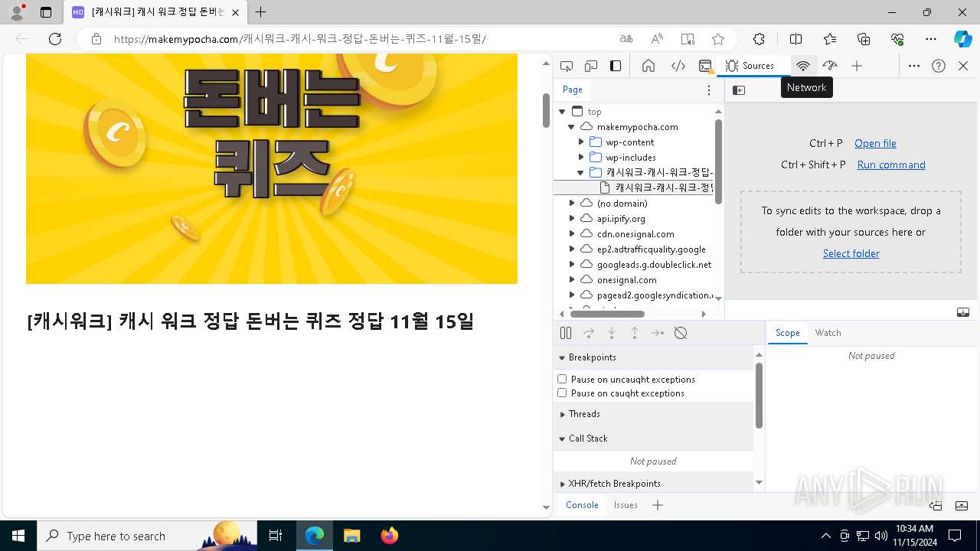Expand the wp-includes folder
The image size is (980, 551).
coord(580,158)
